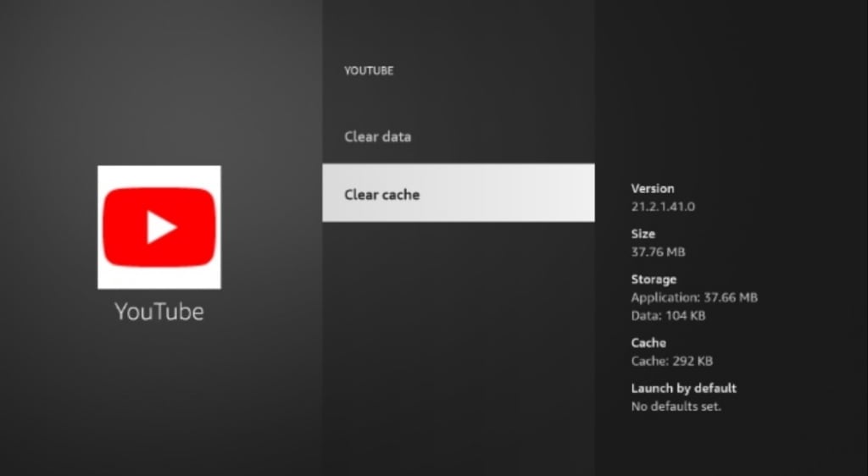The height and width of the screenshot is (476, 868).
Task: Click the YouTube name label under the icon
Action: point(159,312)
